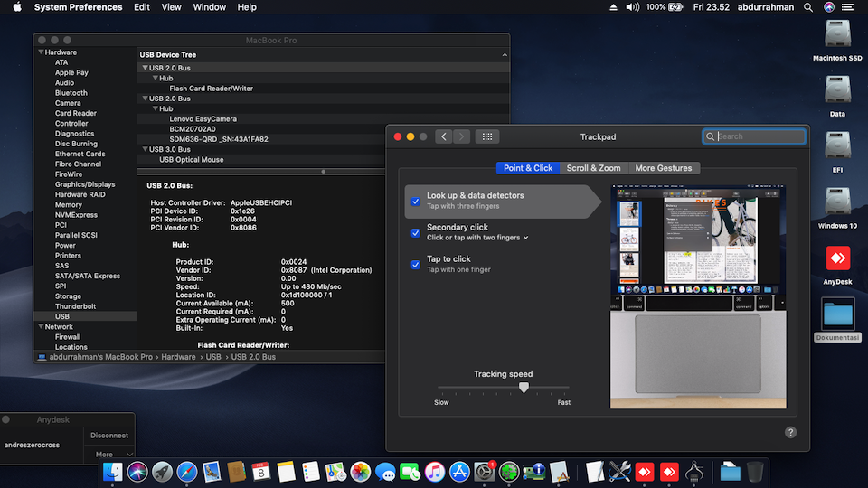
Task: Open the AnyDesk icon on the desktop
Action: (x=837, y=259)
